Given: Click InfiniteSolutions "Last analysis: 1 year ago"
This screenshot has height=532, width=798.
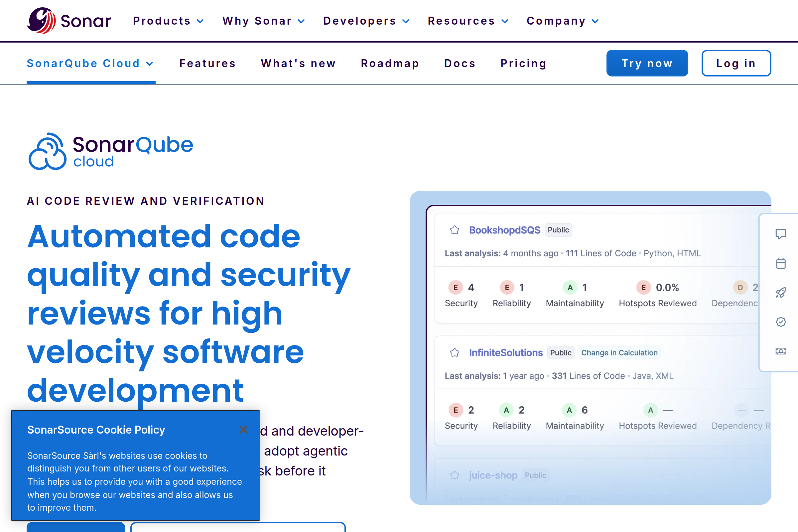Looking at the screenshot, I should point(494,376).
